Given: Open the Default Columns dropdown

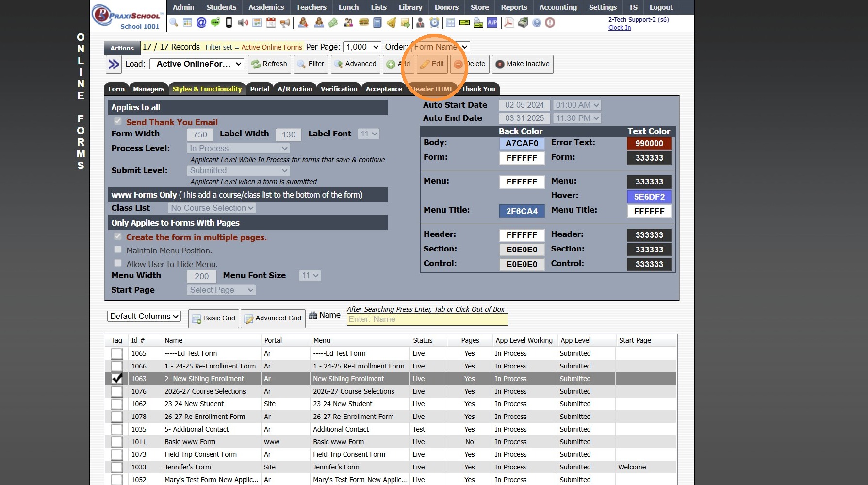Looking at the screenshot, I should click(144, 317).
